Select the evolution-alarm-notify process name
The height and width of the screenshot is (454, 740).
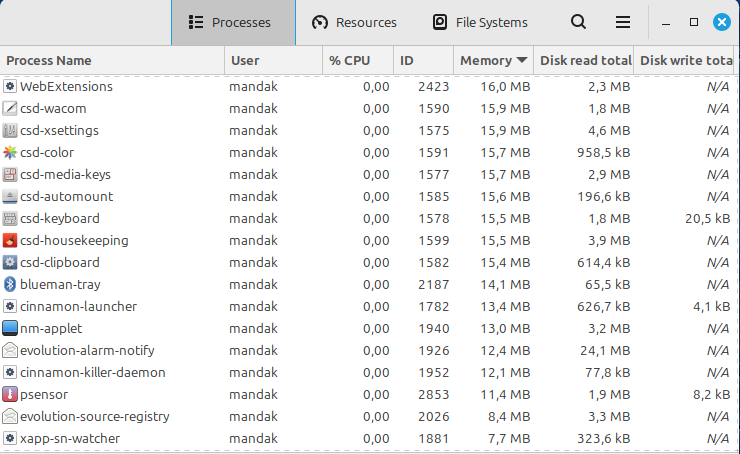click(87, 351)
